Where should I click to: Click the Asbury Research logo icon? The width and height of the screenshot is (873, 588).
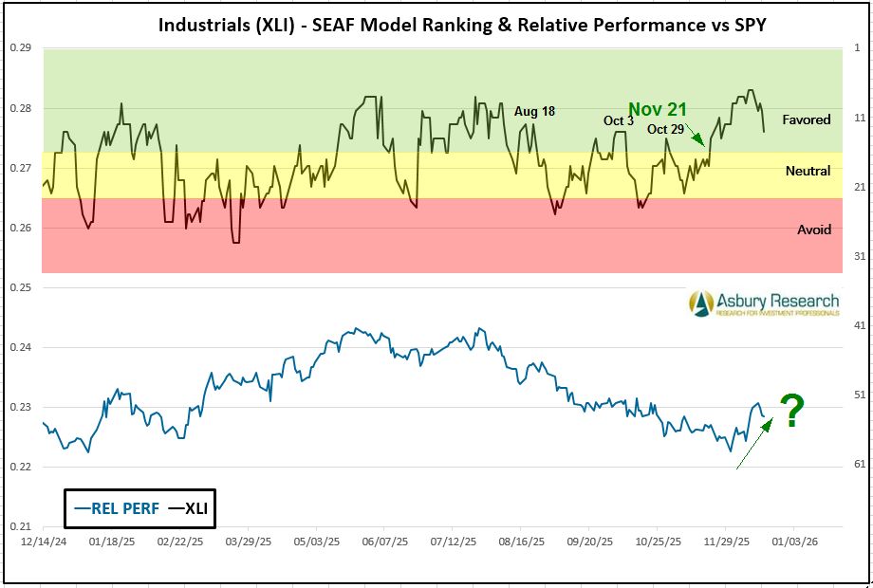click(x=702, y=303)
